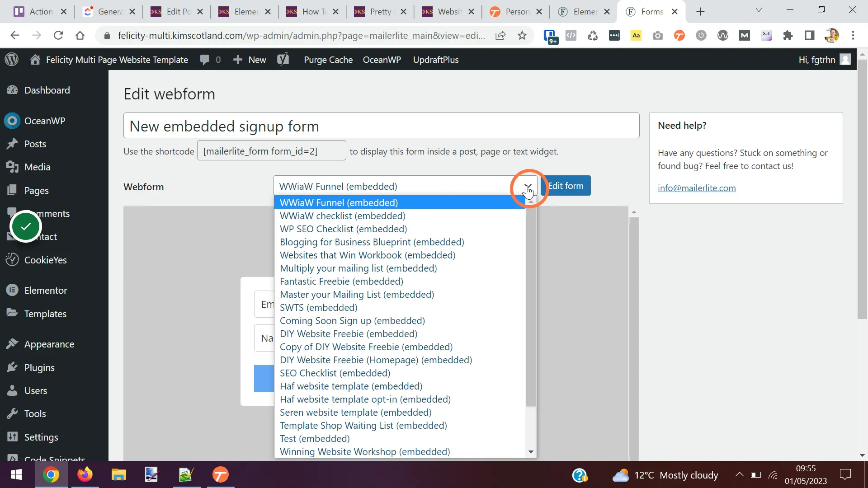This screenshot has height=488, width=868.
Task: Open Purge Cache in the admin bar
Action: coord(328,60)
